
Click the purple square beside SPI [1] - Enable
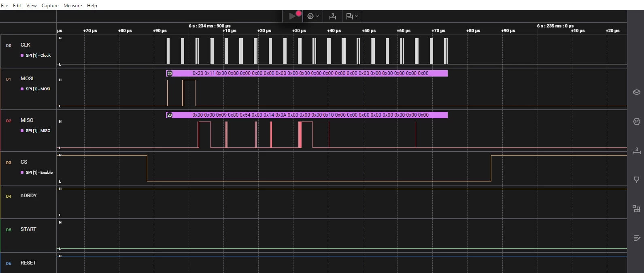pos(22,173)
